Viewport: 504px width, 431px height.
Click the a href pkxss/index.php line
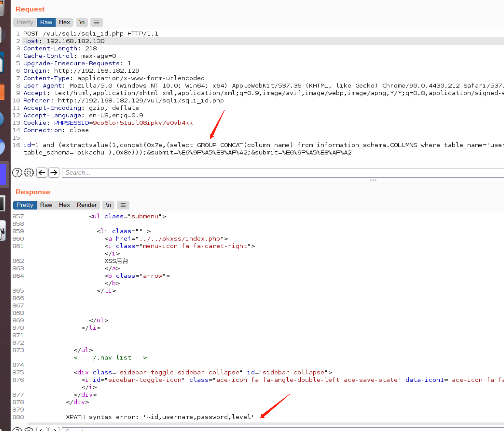[x=166, y=239]
